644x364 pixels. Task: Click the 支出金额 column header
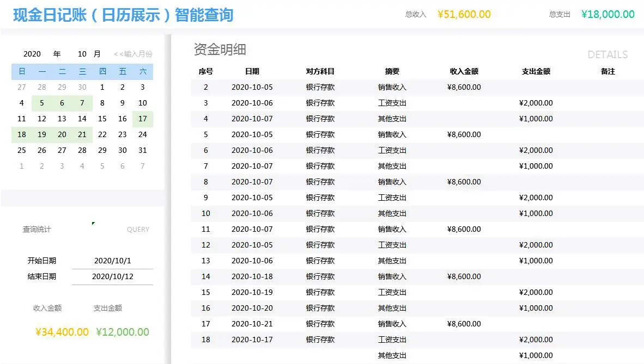536,71
